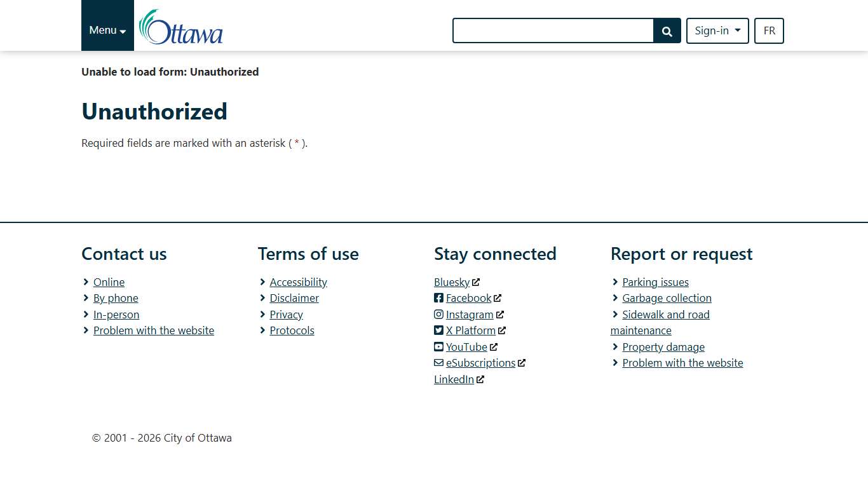This screenshot has width=868, height=488.
Task: Visit the Privacy terms link
Action: pos(286,315)
